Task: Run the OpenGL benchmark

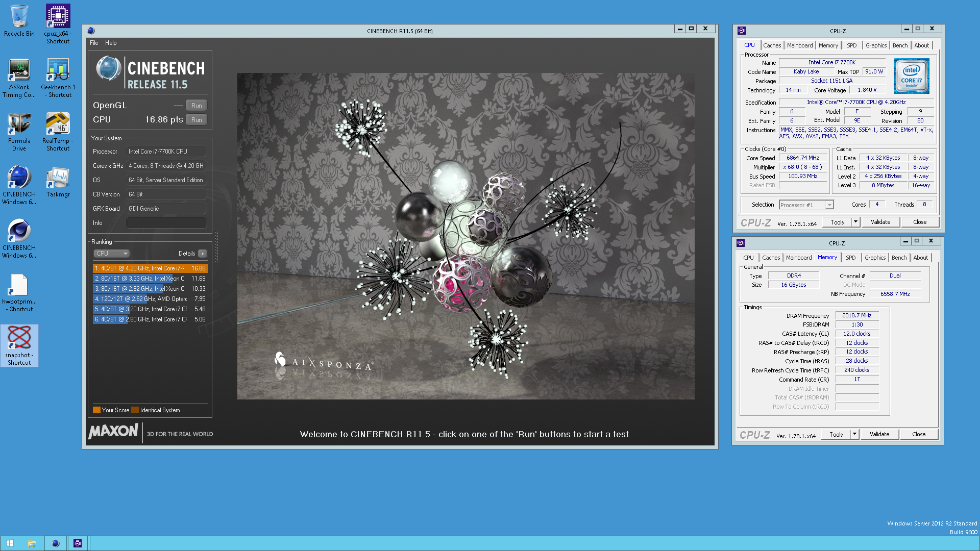Action: [x=197, y=105]
